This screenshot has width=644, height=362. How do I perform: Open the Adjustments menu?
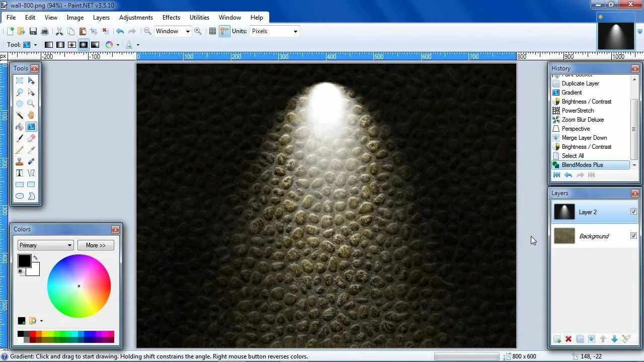point(136,17)
